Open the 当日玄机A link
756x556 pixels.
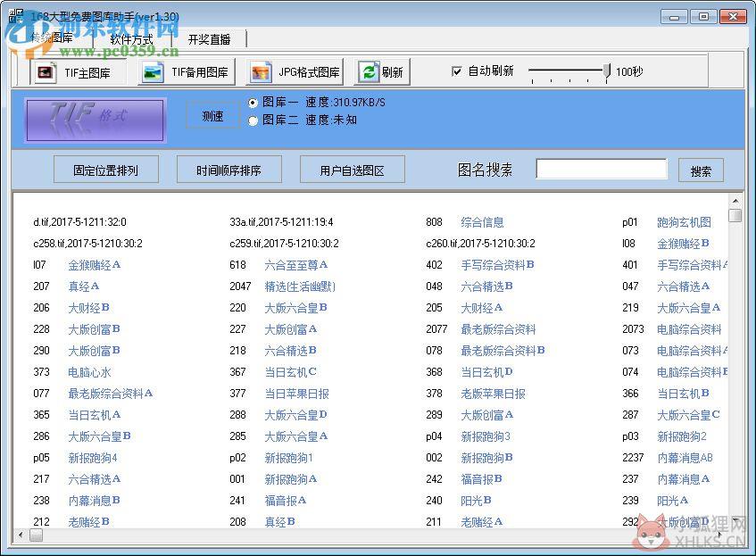click(95, 415)
